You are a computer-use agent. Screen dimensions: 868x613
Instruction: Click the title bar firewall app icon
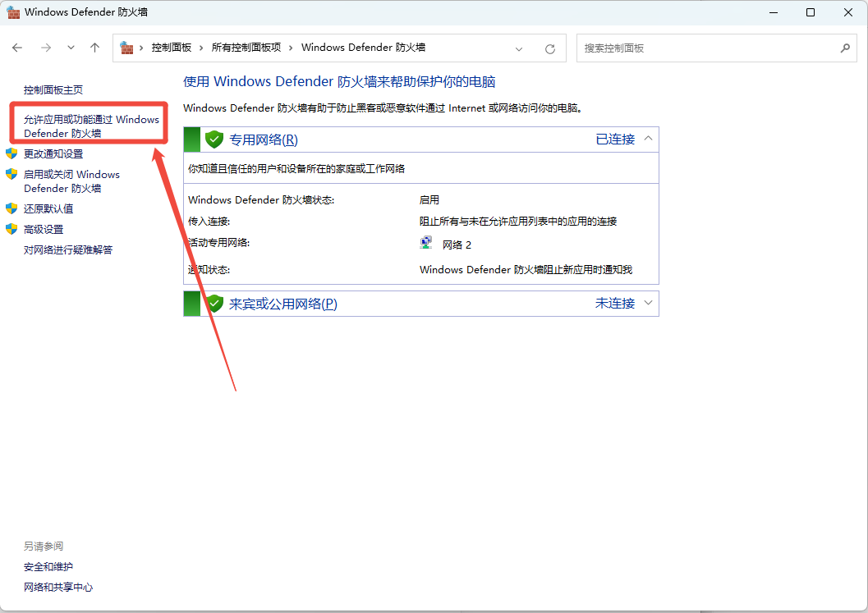tap(13, 12)
